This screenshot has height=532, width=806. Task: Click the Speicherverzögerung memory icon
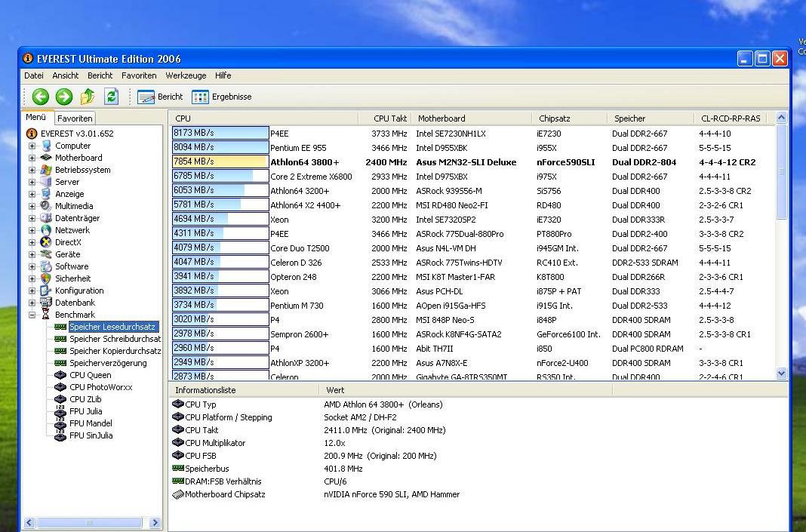click(x=60, y=363)
